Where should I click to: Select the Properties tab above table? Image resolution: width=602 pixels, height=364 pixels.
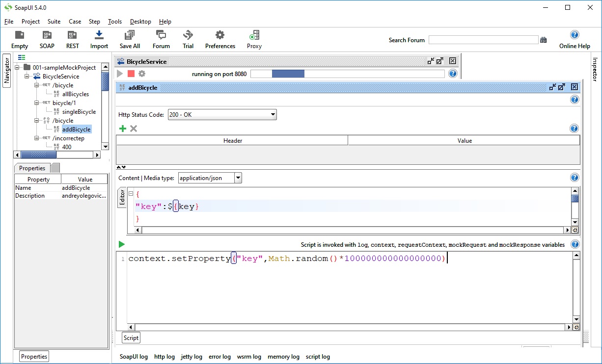(x=32, y=168)
